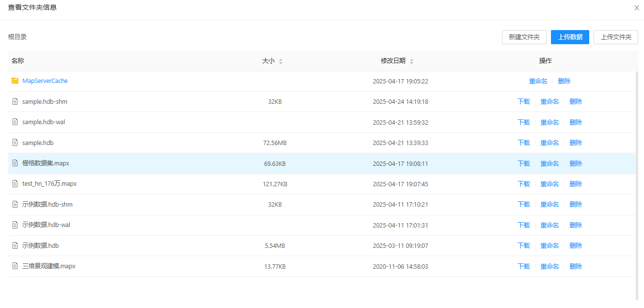Click file icon beside sample.hdb-shm
644x308 pixels.
coord(15,102)
